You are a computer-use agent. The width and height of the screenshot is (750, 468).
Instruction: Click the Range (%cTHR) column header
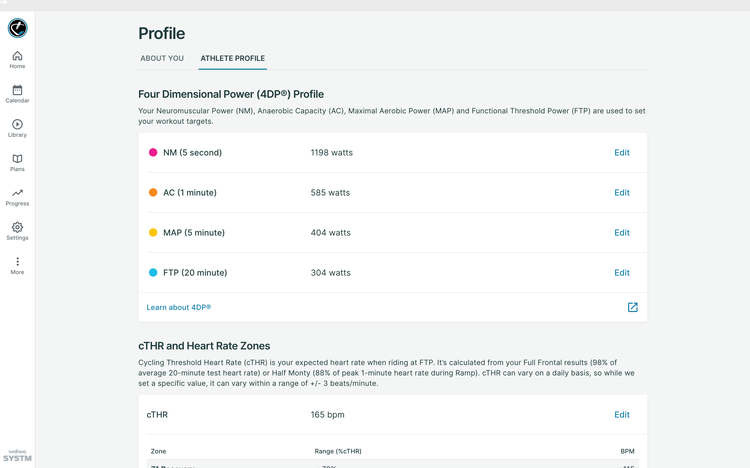point(338,451)
